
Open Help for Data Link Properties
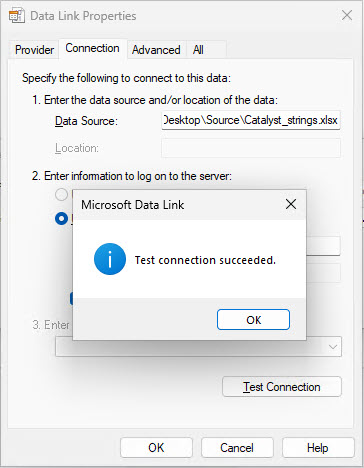coord(318,448)
